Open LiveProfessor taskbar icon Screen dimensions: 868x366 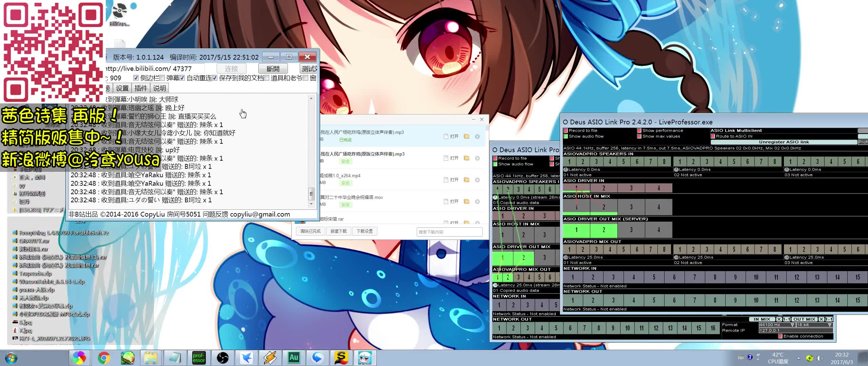pyautogui.click(x=199, y=358)
